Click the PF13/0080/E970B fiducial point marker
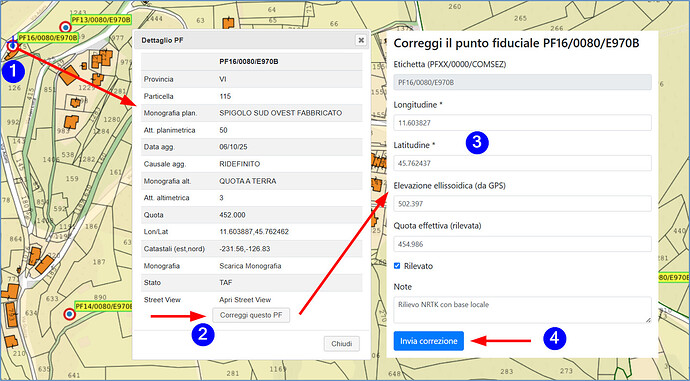This screenshot has height=381, width=690. pos(65,27)
